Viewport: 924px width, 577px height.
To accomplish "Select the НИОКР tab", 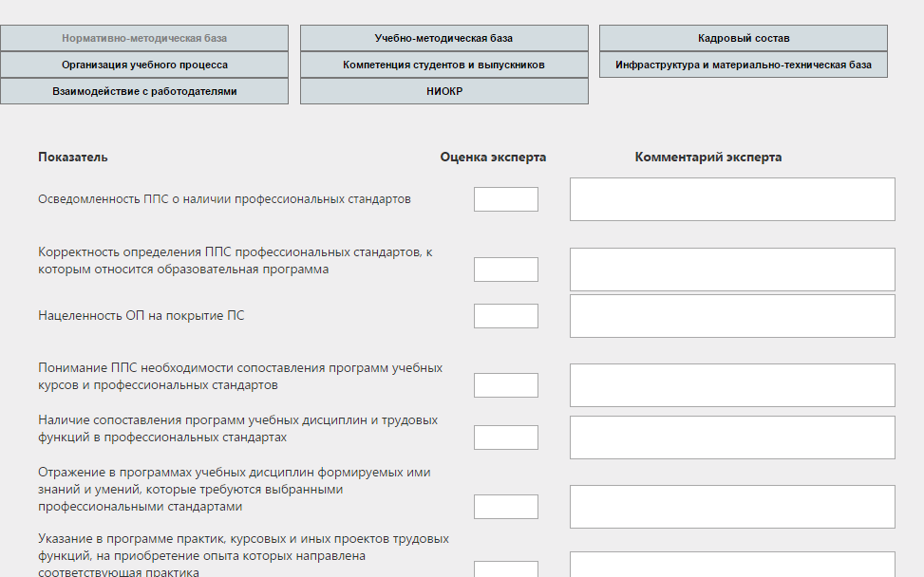I will coord(443,91).
